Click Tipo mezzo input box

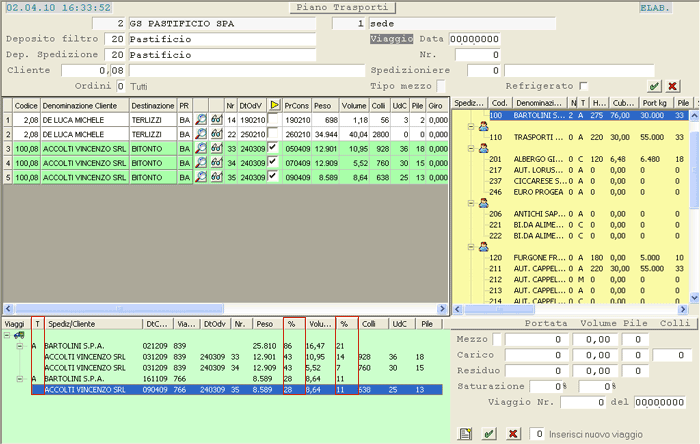(441, 86)
